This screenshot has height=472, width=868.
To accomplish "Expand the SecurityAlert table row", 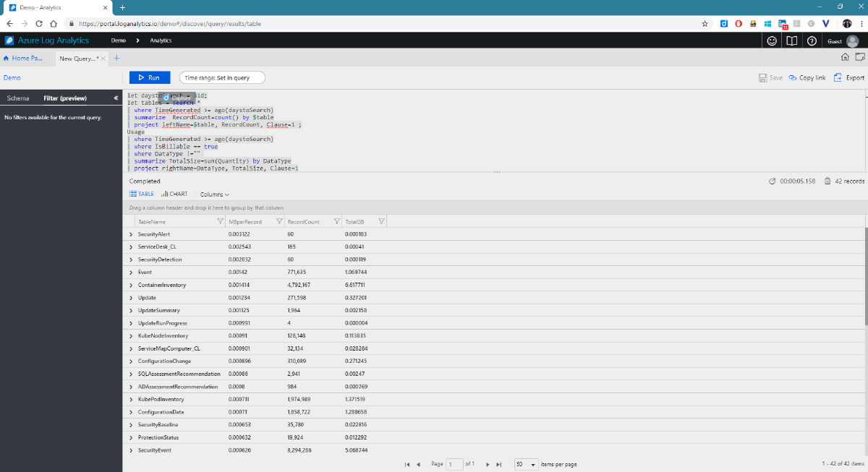I will point(131,234).
